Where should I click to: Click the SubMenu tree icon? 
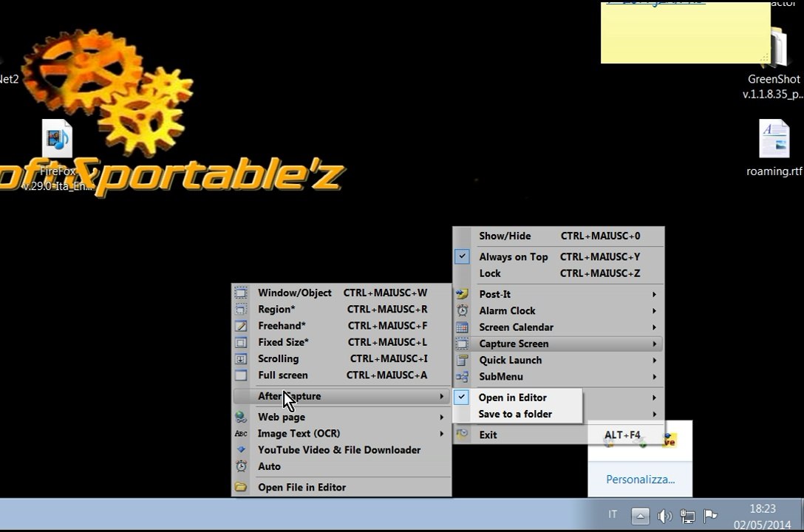462,377
